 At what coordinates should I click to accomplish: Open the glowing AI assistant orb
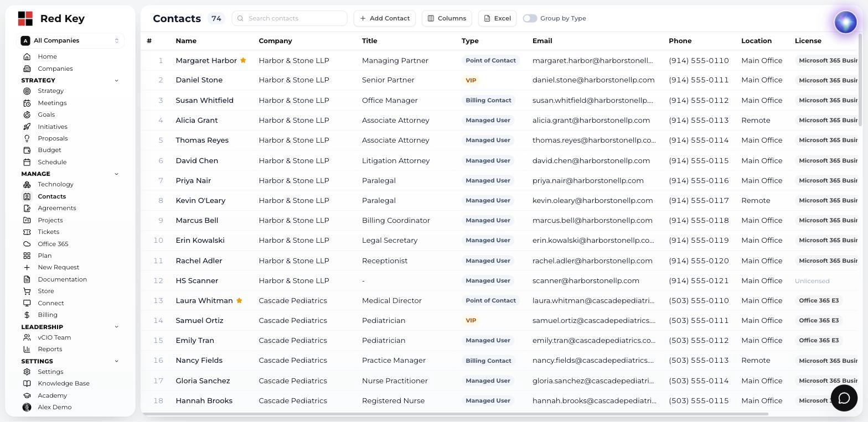tap(845, 22)
